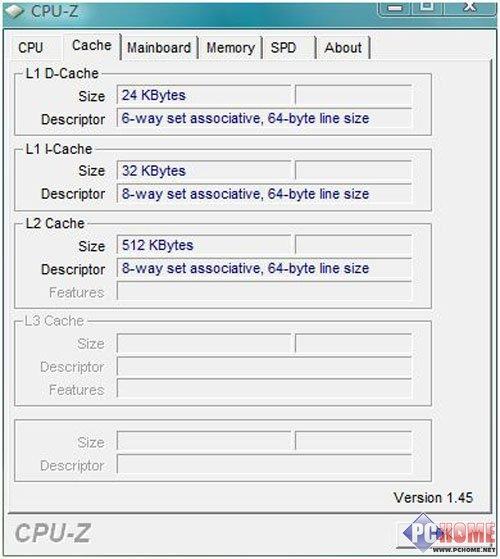Screen dimensions: 500x559
Task: Switch to the SPD tab
Action: pos(289,48)
